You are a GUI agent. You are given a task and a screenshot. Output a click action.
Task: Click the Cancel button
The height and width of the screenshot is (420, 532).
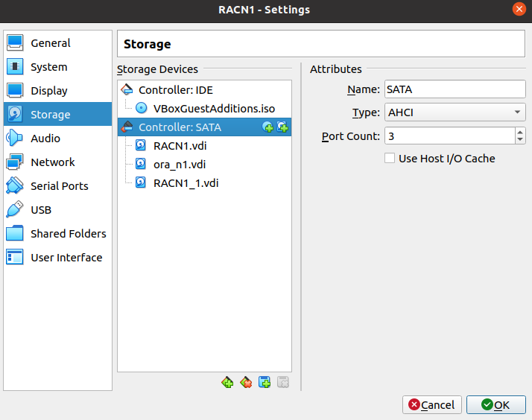pyautogui.click(x=432, y=405)
